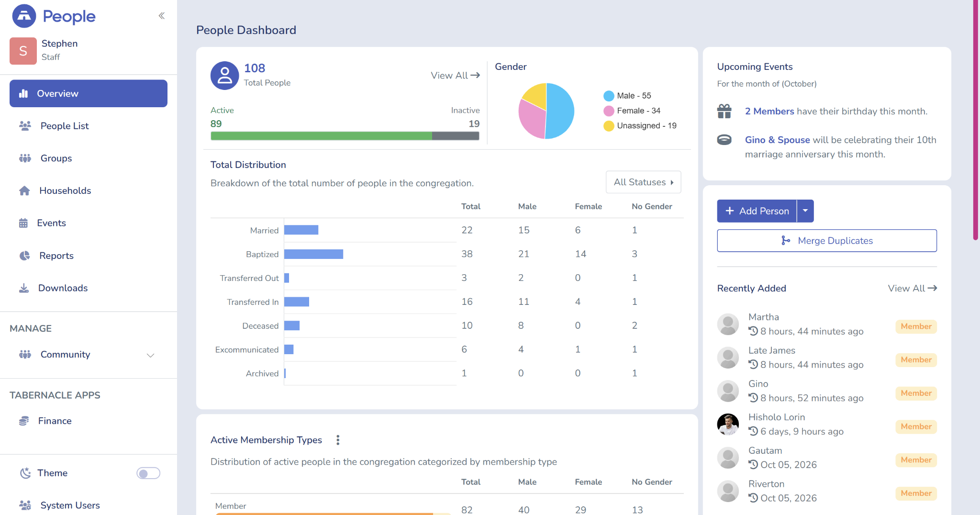Click Hisholo Lorin's profile photo

coord(728,424)
